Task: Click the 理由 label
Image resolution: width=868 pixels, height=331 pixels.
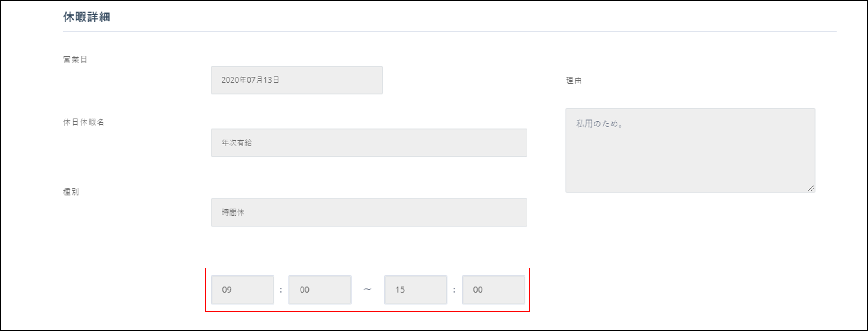Action: tap(574, 81)
